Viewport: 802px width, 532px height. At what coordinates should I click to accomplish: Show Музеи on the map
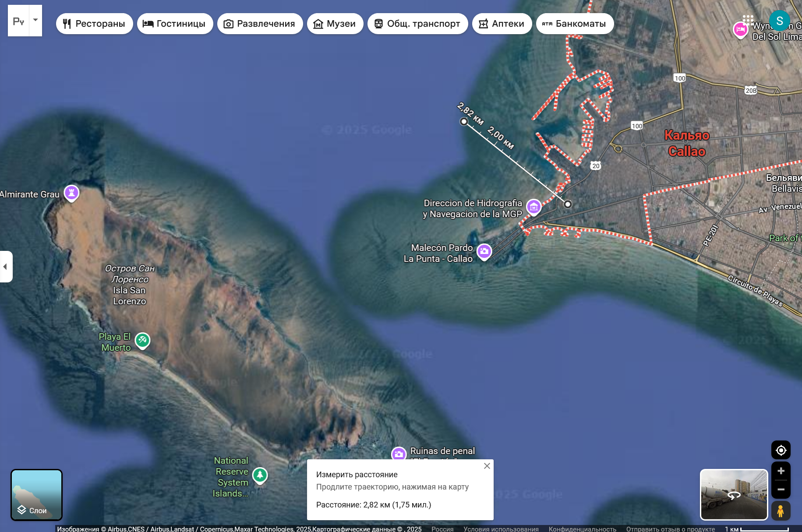point(335,24)
